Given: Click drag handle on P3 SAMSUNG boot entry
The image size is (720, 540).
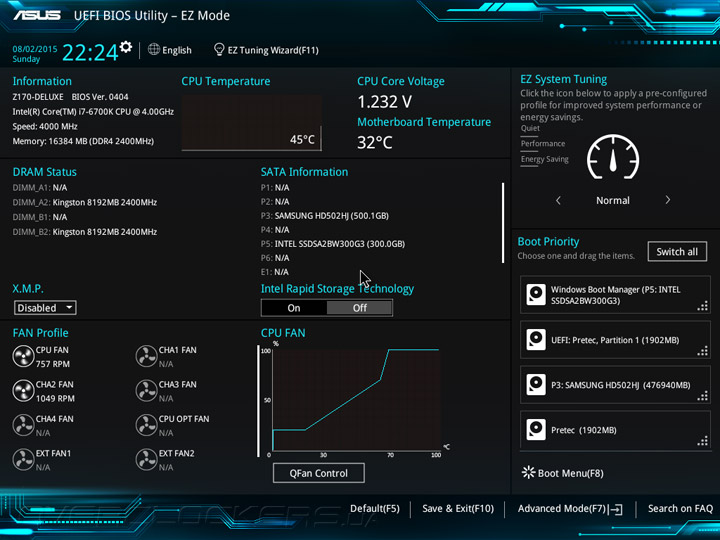Looking at the screenshot, I should pos(703,396).
